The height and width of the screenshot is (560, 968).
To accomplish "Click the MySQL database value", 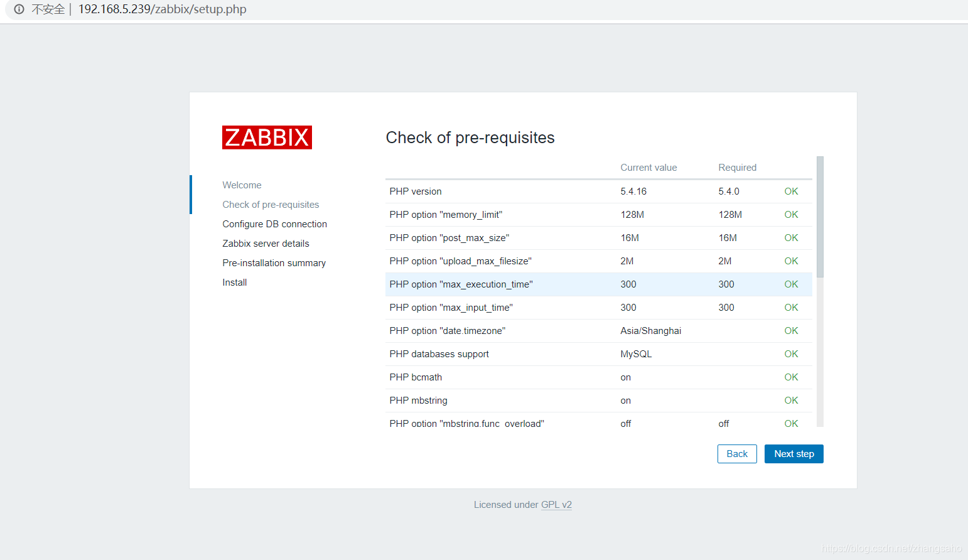I will click(x=636, y=354).
